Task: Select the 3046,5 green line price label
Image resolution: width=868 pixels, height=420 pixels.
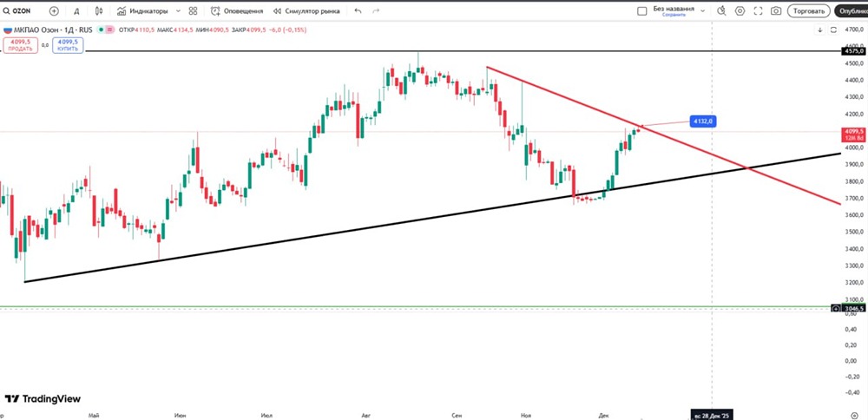Action: [855, 308]
